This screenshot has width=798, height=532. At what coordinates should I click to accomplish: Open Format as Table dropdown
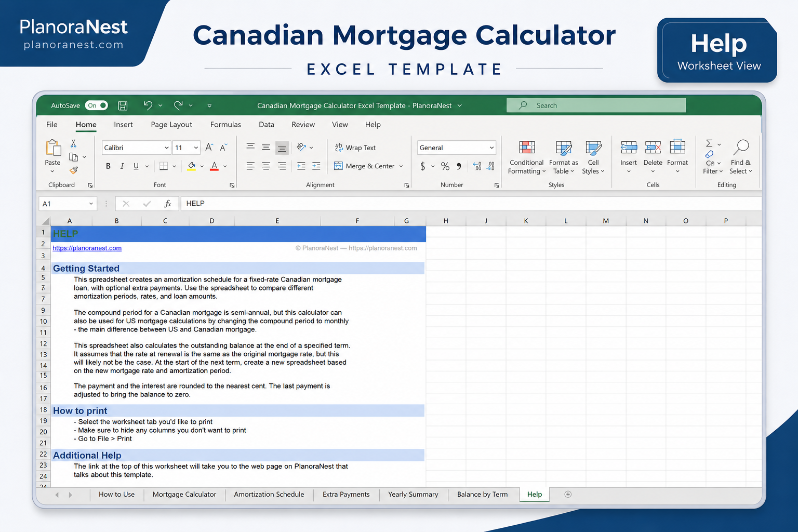pyautogui.click(x=564, y=157)
